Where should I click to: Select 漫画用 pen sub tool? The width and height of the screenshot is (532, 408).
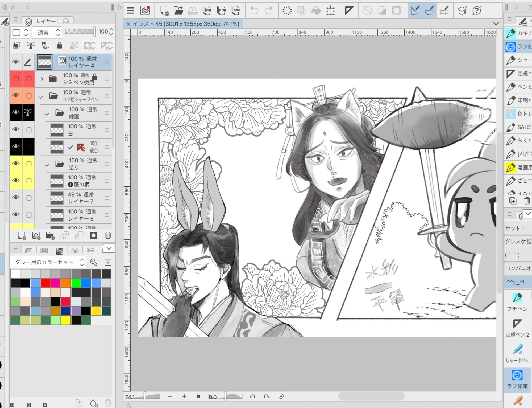click(518, 168)
